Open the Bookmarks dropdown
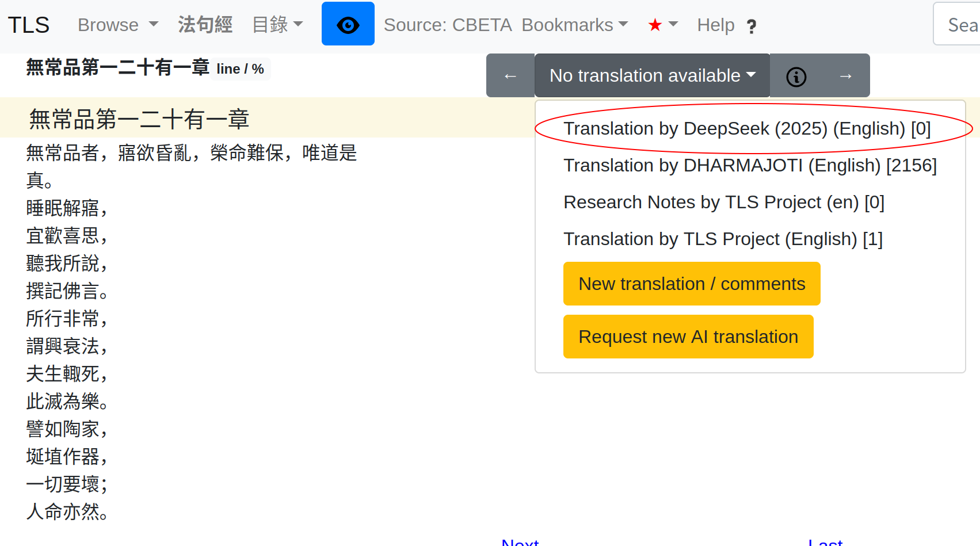Screen dimensions: 980x546 coord(574,25)
